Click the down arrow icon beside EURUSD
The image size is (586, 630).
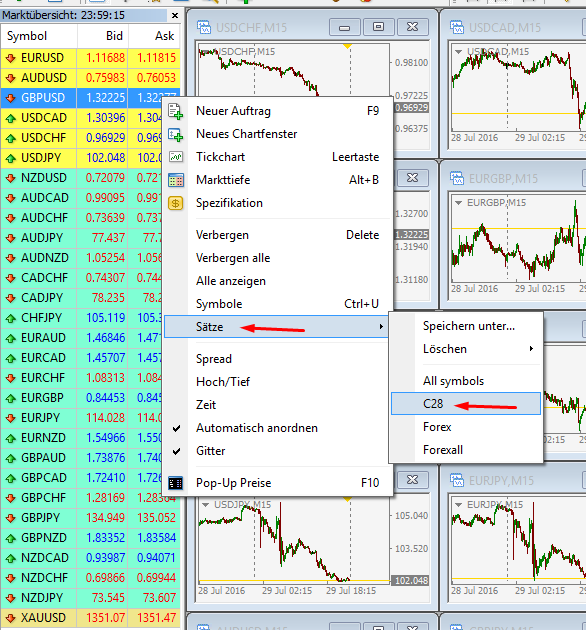[x=11, y=58]
